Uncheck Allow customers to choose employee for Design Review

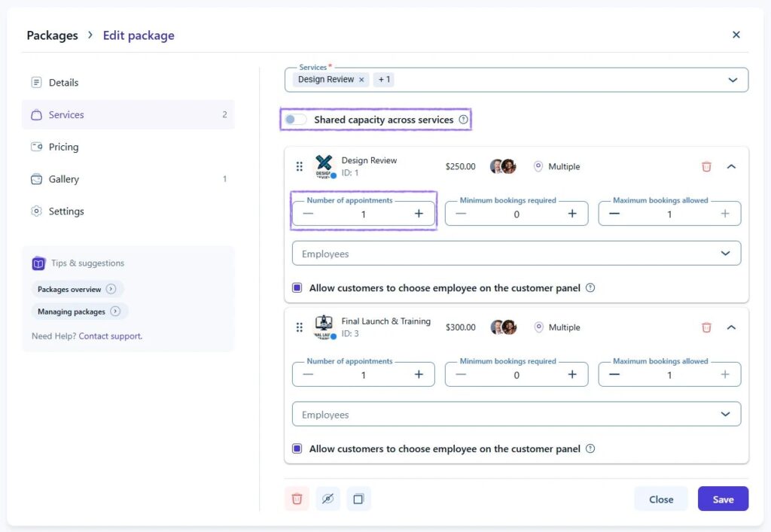pyautogui.click(x=297, y=288)
